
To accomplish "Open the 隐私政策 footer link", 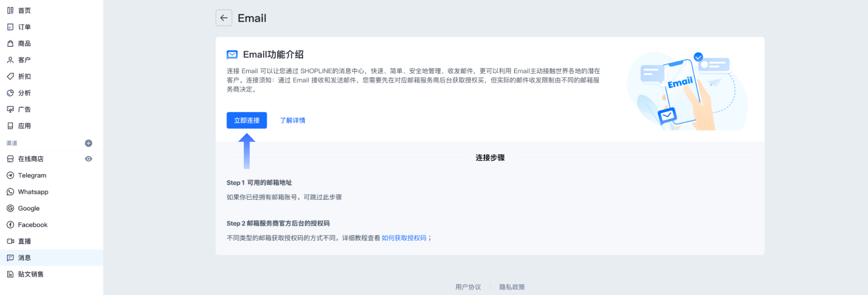I will click(x=512, y=287).
